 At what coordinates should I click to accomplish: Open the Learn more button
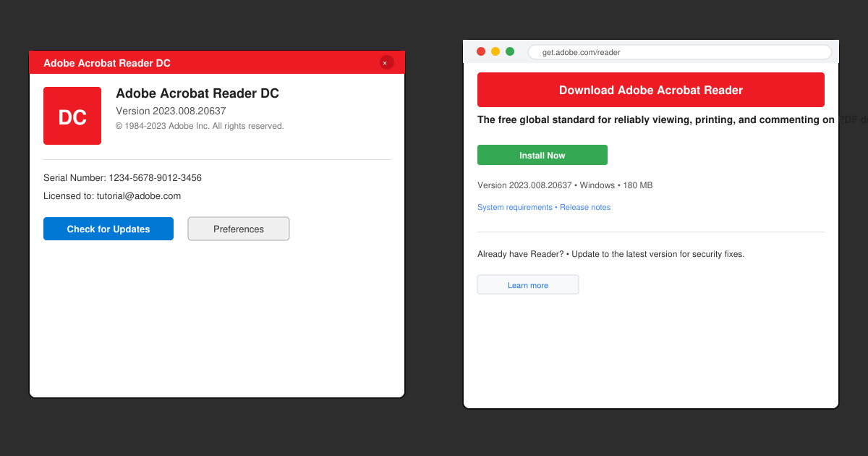pos(528,284)
